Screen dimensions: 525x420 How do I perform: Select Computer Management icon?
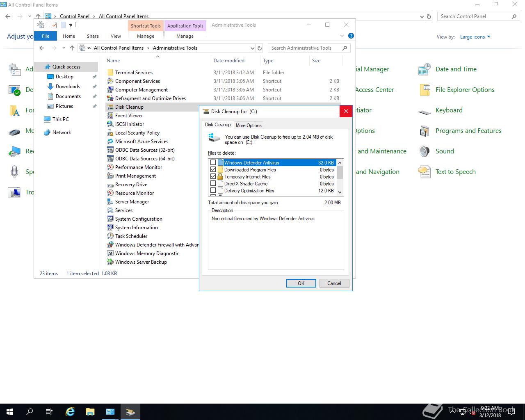[110, 90]
